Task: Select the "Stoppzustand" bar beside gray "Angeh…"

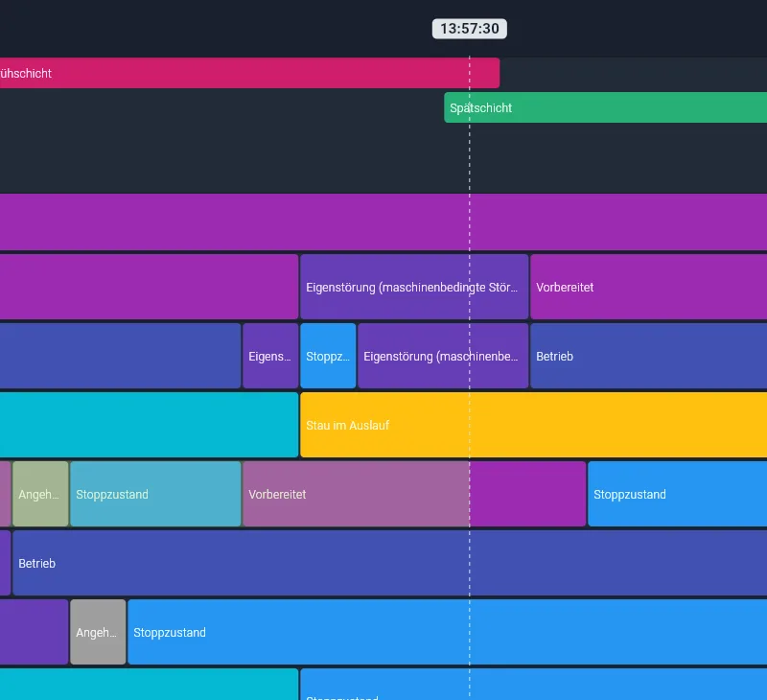Action: [448, 632]
